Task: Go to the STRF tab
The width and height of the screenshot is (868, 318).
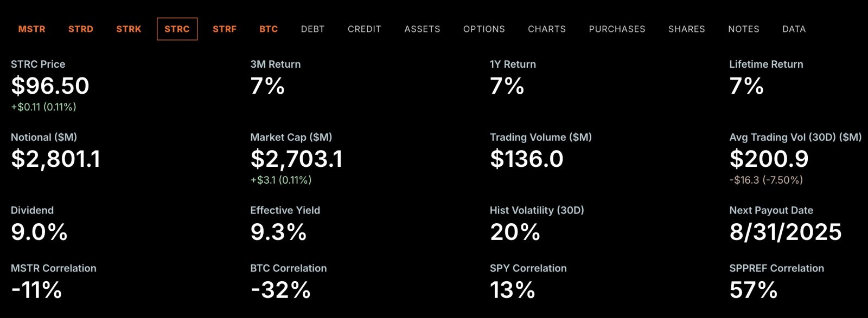Action: 225,29
